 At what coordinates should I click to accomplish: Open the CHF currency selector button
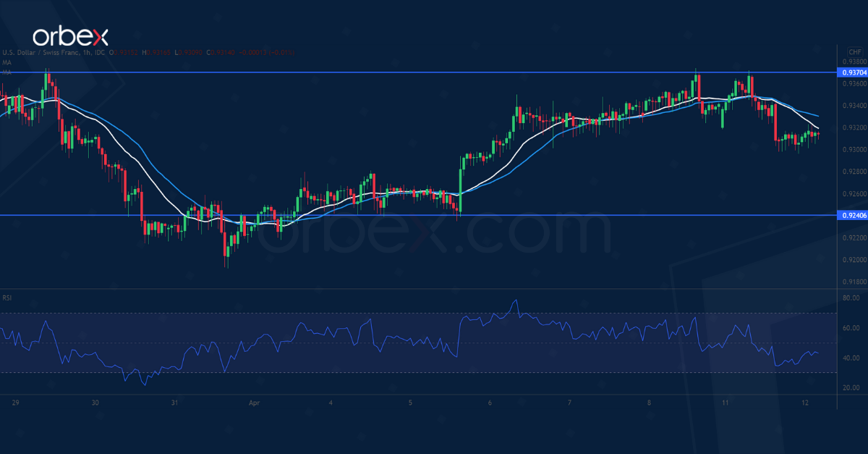tap(854, 52)
